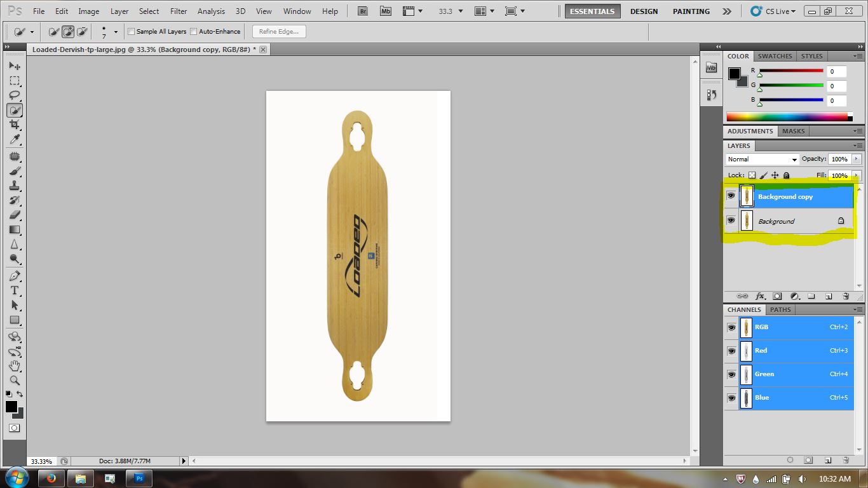Switch to the DESIGN workspace
The width and height of the screenshot is (868, 488).
[644, 11]
